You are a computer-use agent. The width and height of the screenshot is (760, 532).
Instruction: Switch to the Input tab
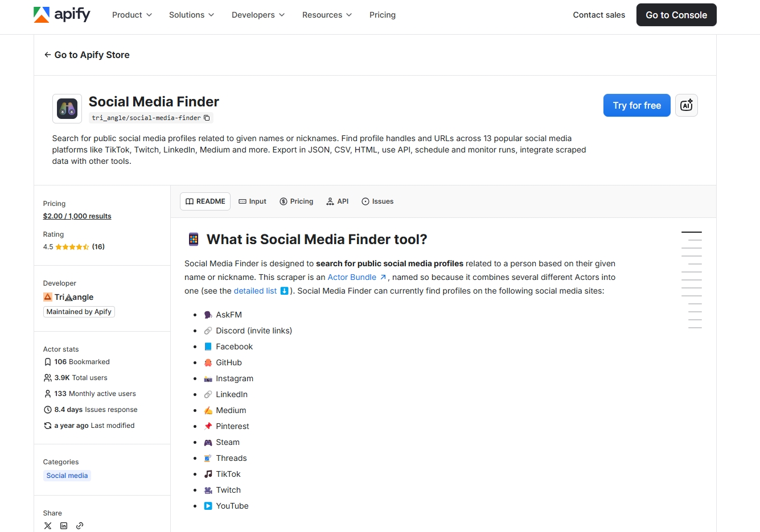(x=252, y=201)
